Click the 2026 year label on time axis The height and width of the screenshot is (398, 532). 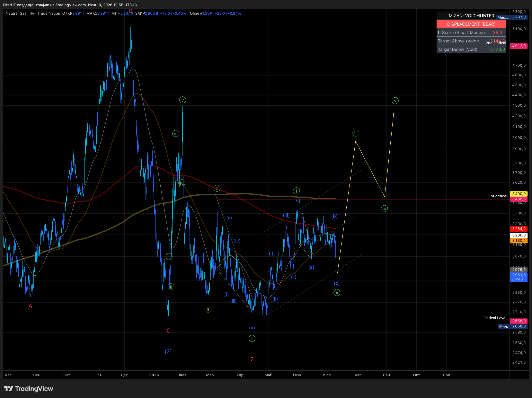click(x=154, y=375)
